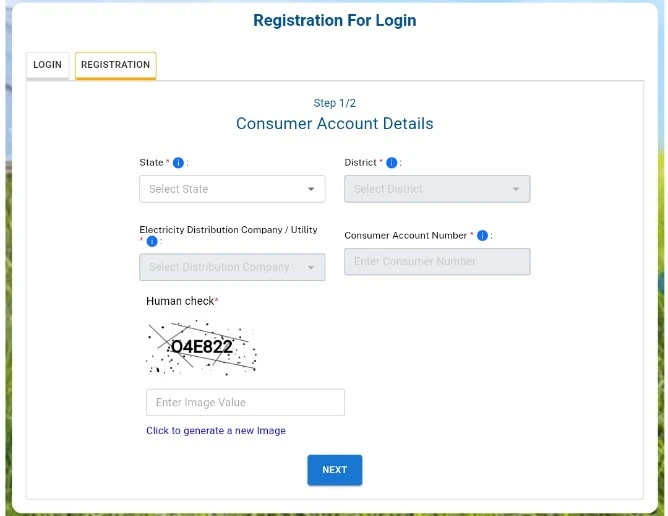Image resolution: width=668 pixels, height=516 pixels.
Task: Click the Electricity Distribution Company info icon
Action: [x=152, y=242]
